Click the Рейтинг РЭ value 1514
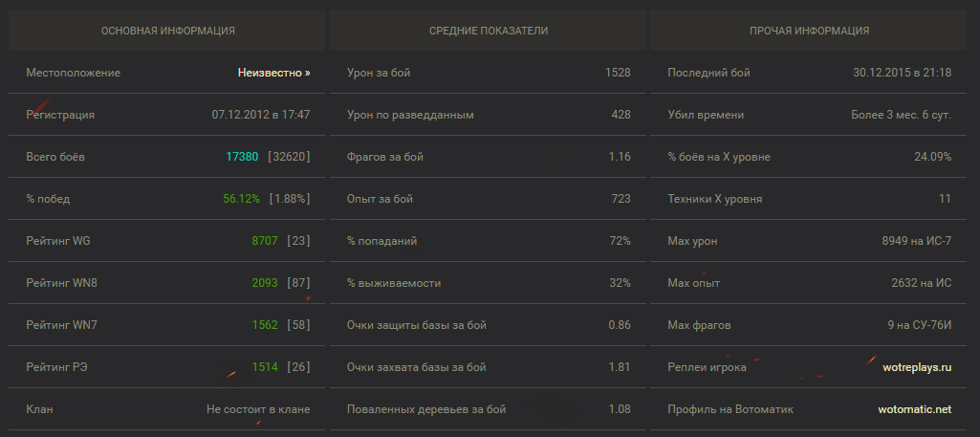This screenshot has height=437, width=980. 265,367
